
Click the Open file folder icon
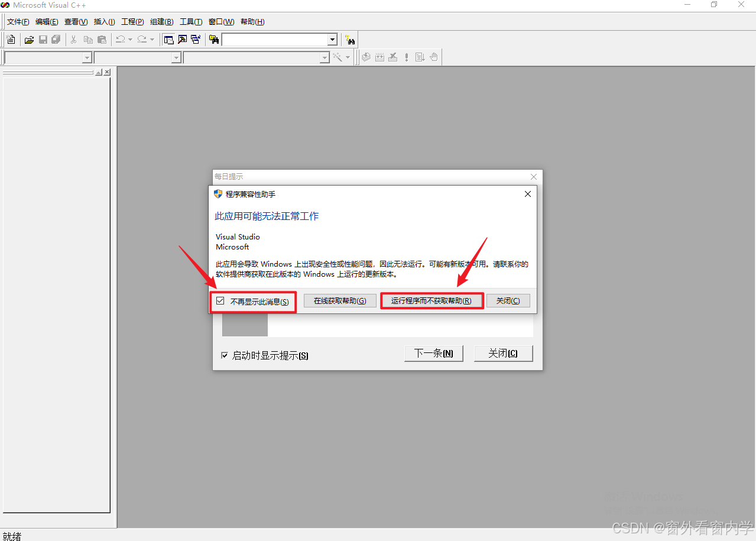pos(29,40)
